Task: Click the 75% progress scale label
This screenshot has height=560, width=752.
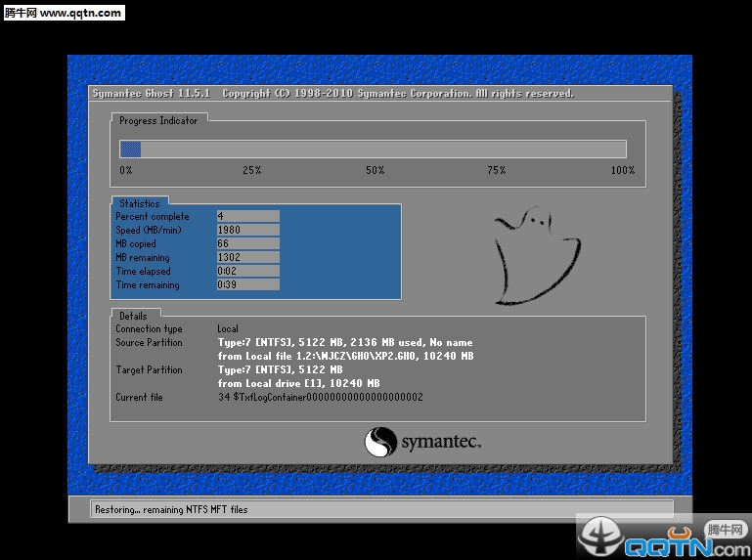Action: pos(497,170)
